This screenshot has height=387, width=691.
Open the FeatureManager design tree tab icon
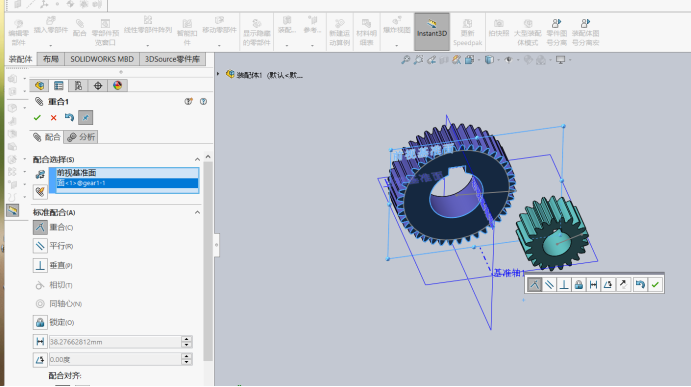[x=40, y=86]
